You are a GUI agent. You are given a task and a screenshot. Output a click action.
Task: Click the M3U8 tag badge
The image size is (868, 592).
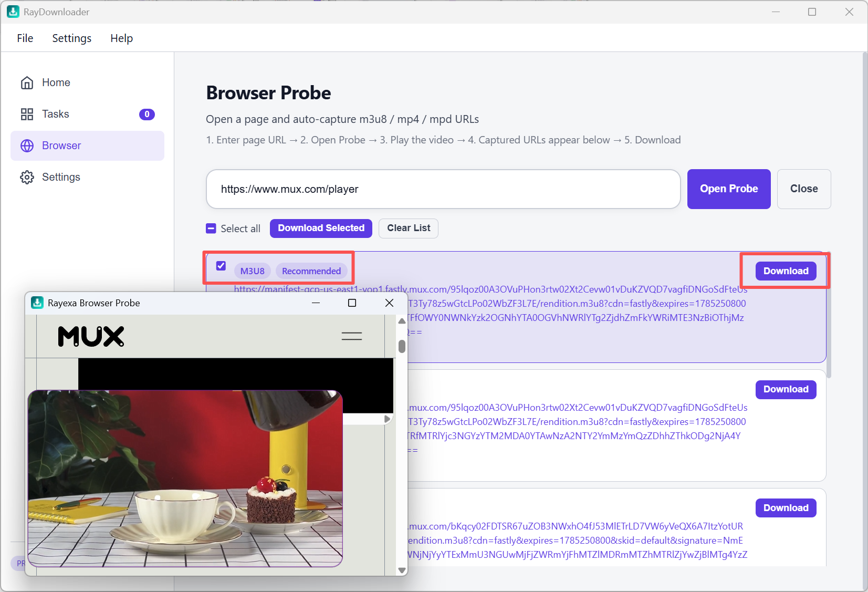[253, 271]
